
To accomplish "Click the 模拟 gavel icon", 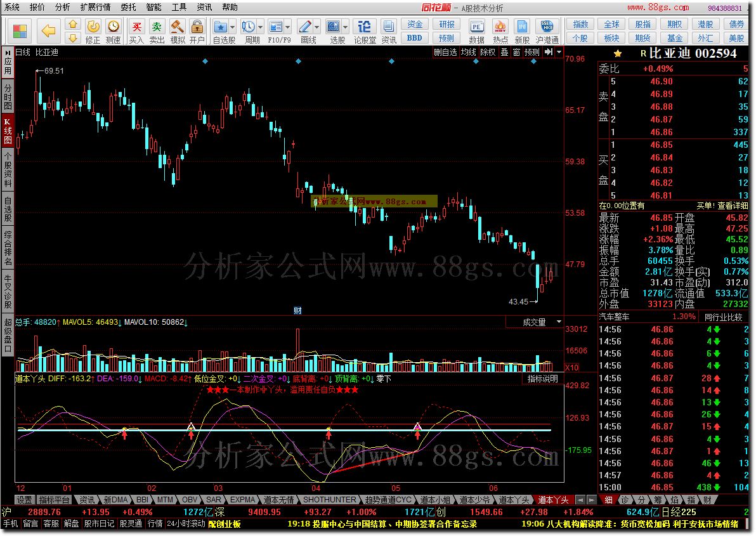I will pos(178,27).
